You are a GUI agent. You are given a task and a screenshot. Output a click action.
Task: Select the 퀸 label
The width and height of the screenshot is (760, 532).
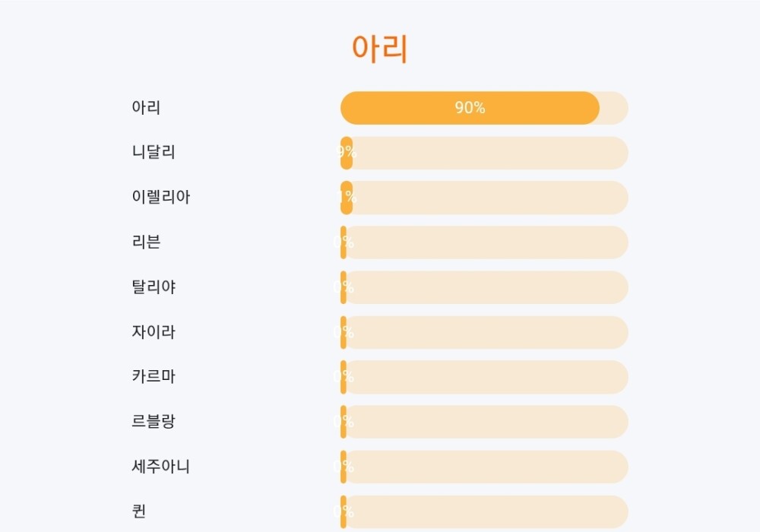tap(138, 511)
